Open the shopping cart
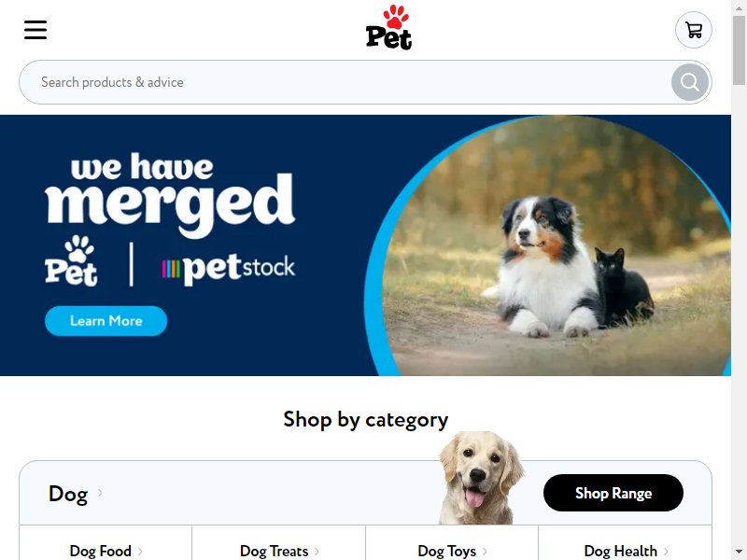747x560 pixels. (693, 30)
